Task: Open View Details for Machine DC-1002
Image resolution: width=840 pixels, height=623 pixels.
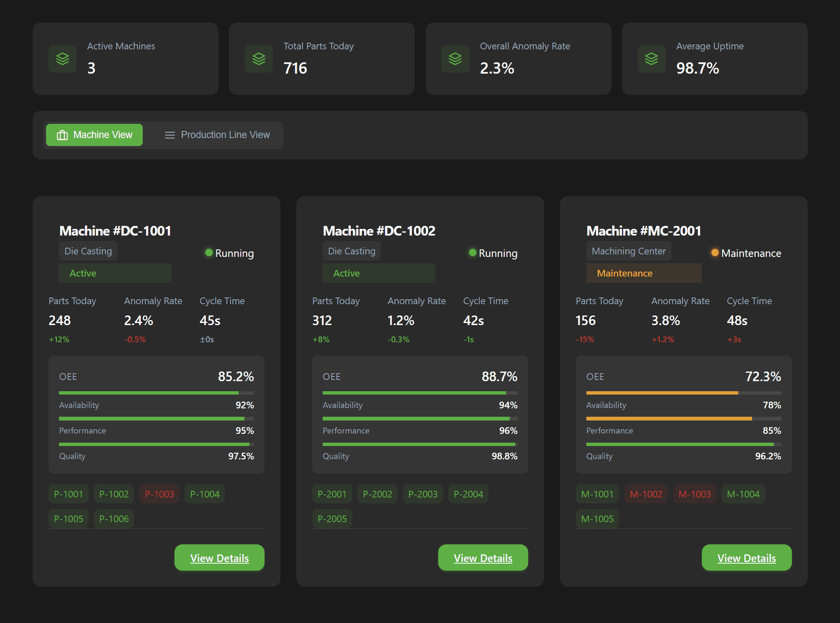Action: point(483,558)
